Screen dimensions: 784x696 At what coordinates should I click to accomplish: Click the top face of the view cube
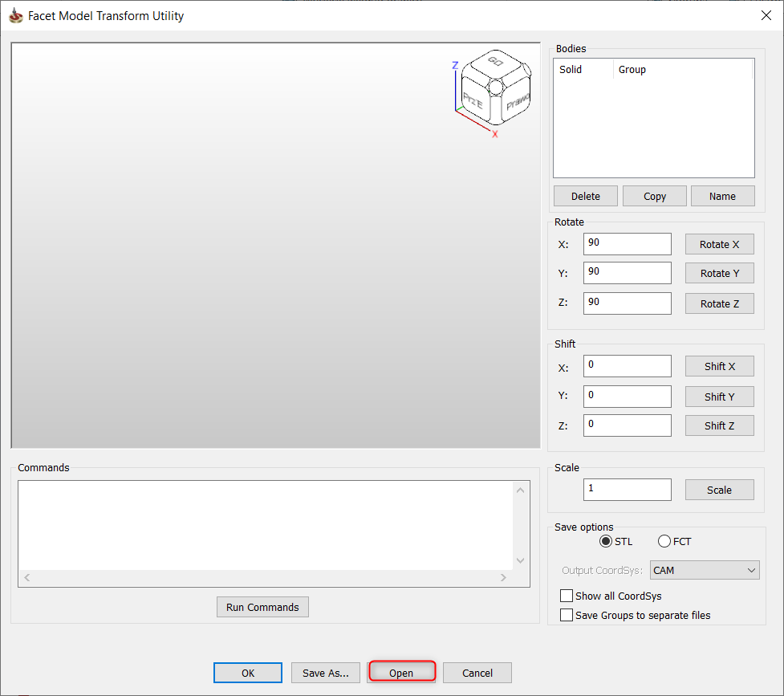coord(494,63)
